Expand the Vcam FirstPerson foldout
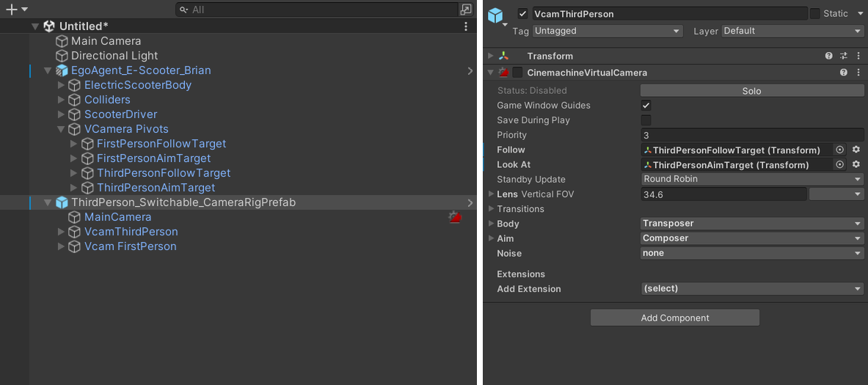 point(62,246)
